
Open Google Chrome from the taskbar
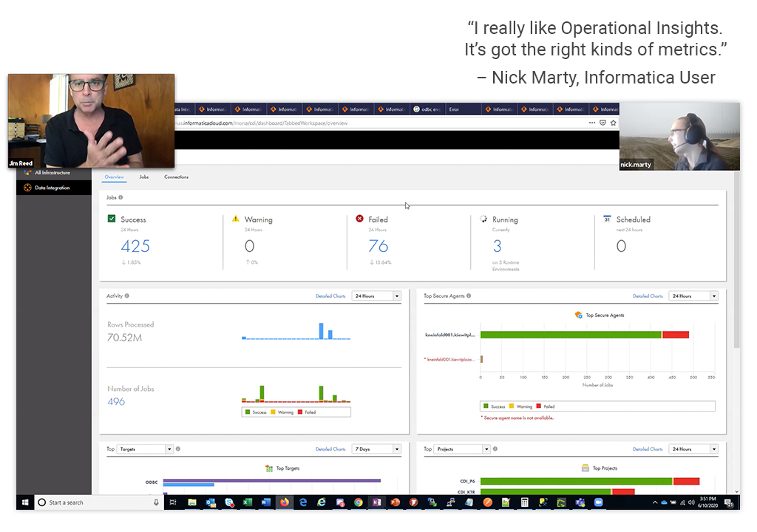click(x=359, y=502)
